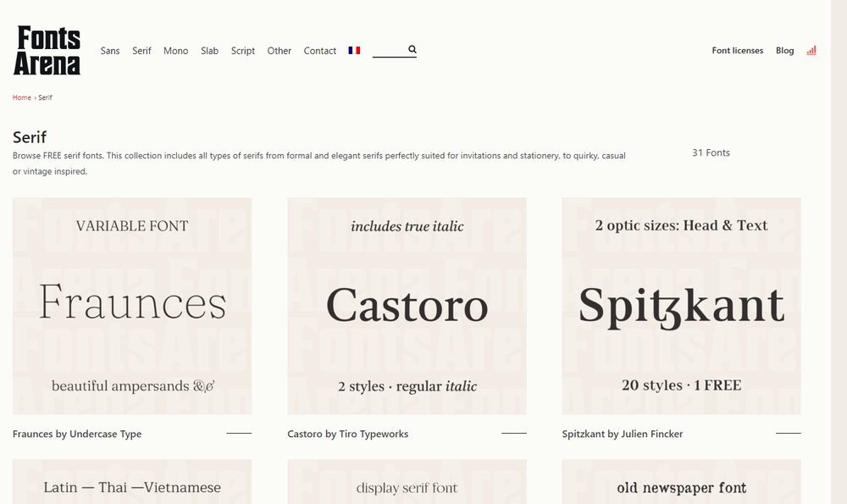Image resolution: width=847 pixels, height=504 pixels.
Task: Click the dash icon beside Spitzkant entry
Action: click(788, 432)
